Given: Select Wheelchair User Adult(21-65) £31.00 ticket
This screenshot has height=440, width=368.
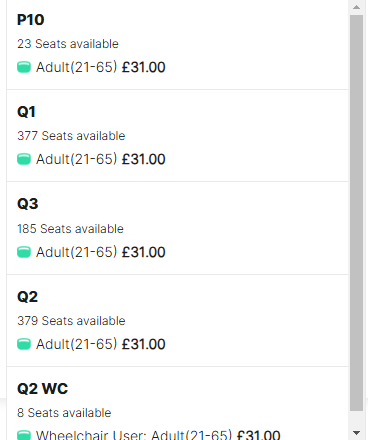Looking at the screenshot, I should coord(158,435).
